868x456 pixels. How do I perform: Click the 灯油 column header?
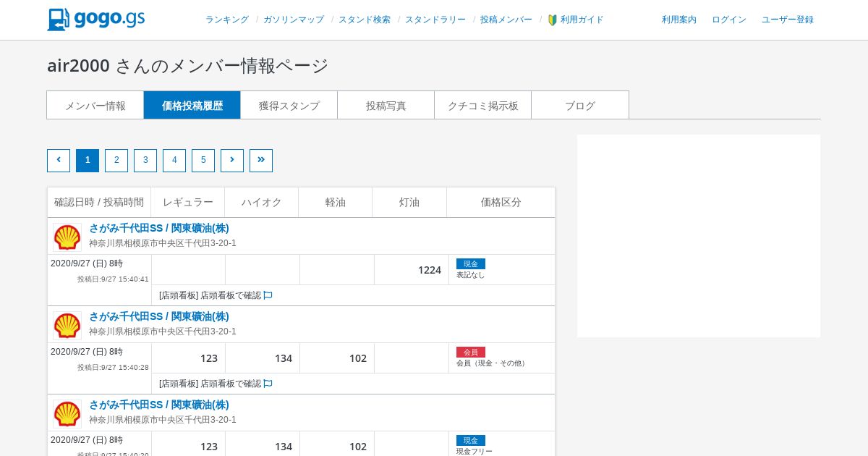[x=409, y=203]
